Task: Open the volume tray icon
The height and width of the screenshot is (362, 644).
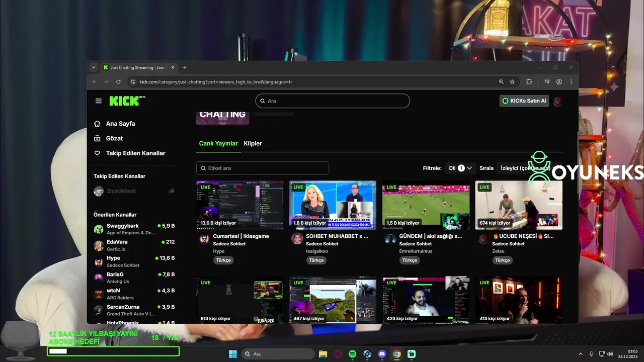Action: coord(610,354)
